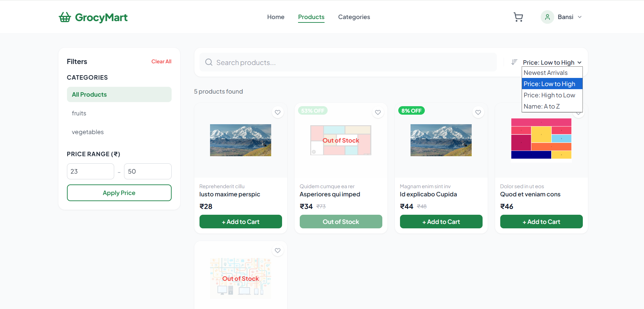Open Asperiores qui imped product image
644x309 pixels.
(341, 140)
